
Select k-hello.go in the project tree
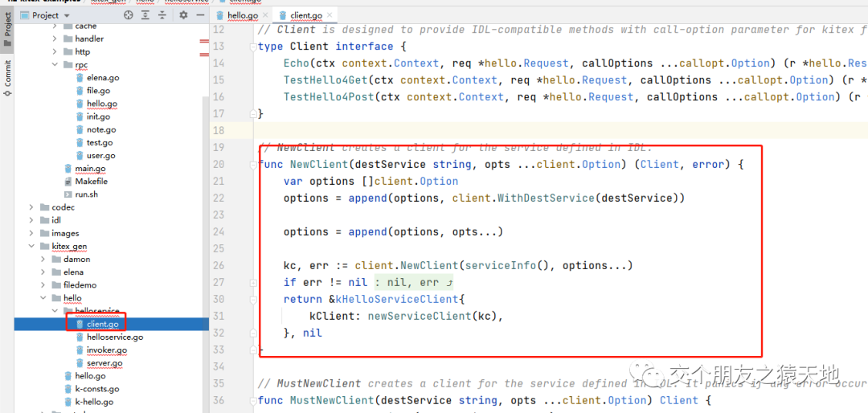tap(94, 402)
